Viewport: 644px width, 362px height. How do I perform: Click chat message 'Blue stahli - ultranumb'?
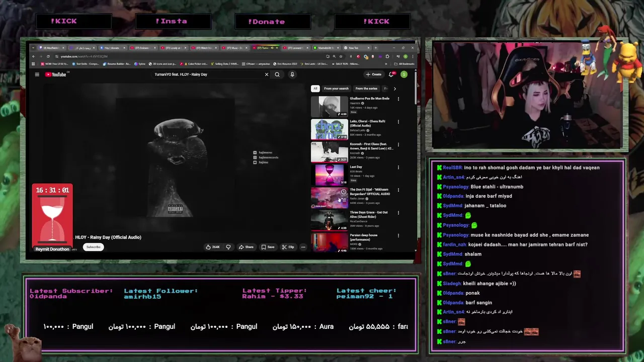pyautogui.click(x=497, y=187)
